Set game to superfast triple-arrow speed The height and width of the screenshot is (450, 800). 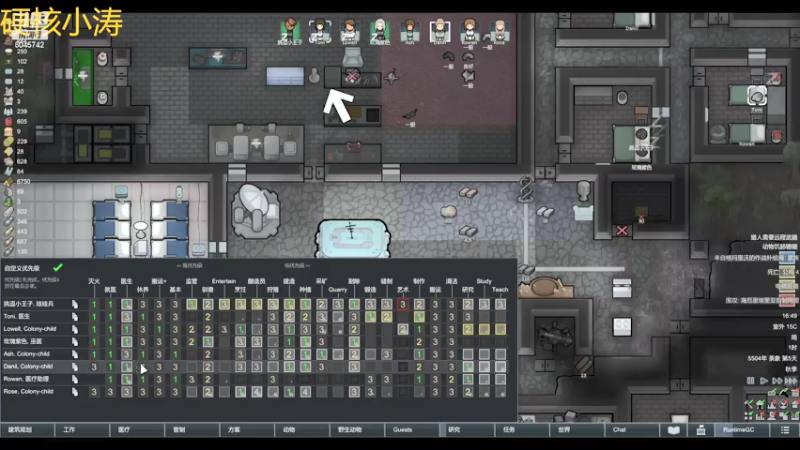791,381
